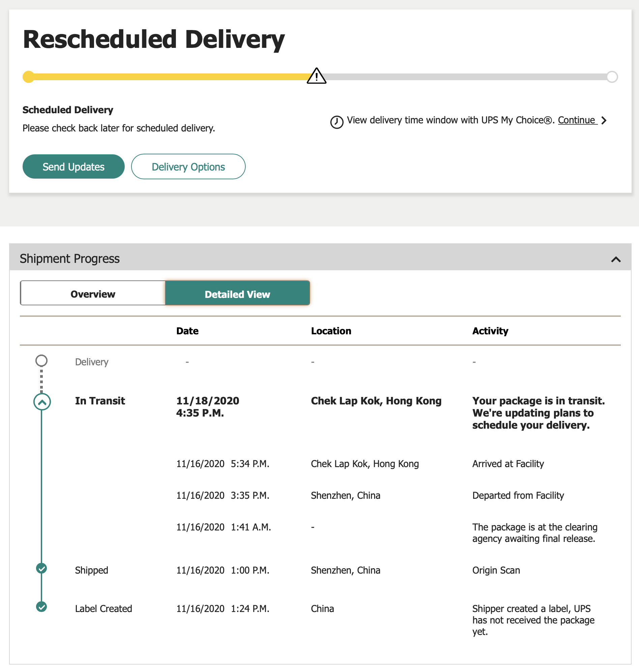Click the Send Updates button
The height and width of the screenshot is (672, 639).
(73, 167)
